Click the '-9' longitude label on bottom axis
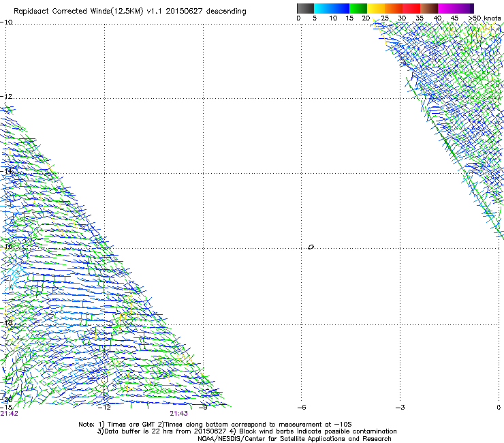Image resolution: width=504 pixels, height=443 pixels. click(x=203, y=408)
